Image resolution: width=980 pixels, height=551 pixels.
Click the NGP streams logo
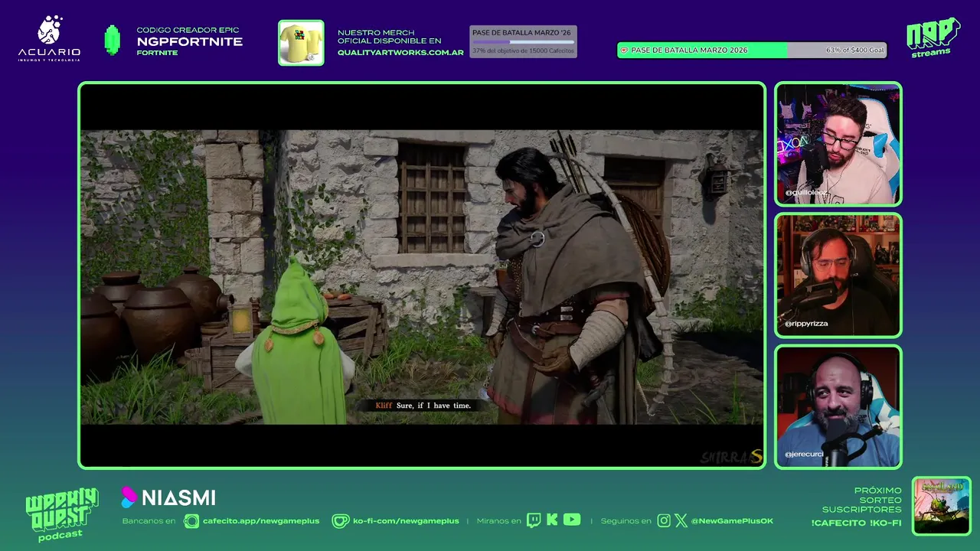(x=933, y=37)
